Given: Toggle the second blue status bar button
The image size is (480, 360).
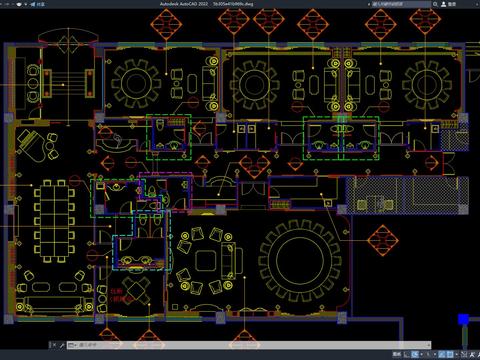Looking at the screenshot, I should pos(450,354).
